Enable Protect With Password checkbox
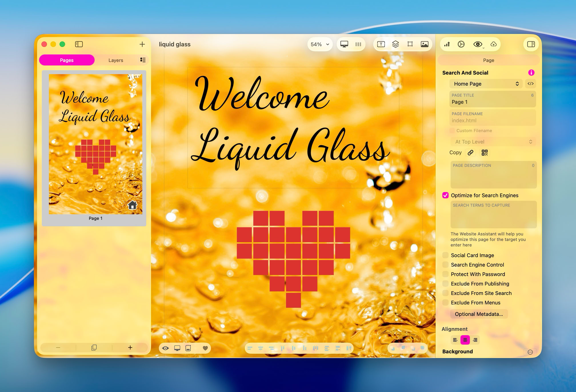576x392 pixels. 445,274
